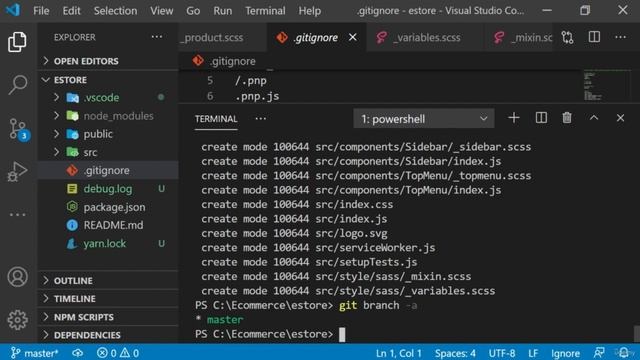640x360 pixels.
Task: Click the VS Code logo icon
Action: [x=13, y=10]
